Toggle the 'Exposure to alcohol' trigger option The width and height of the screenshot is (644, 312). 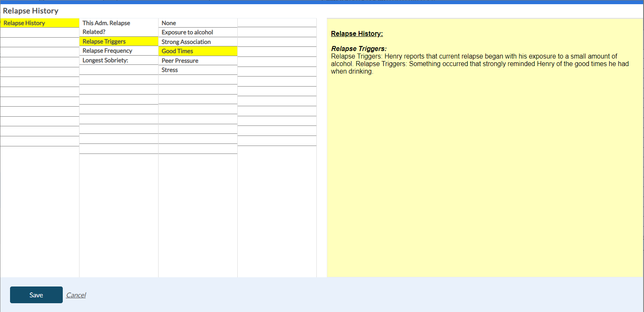coord(187,32)
